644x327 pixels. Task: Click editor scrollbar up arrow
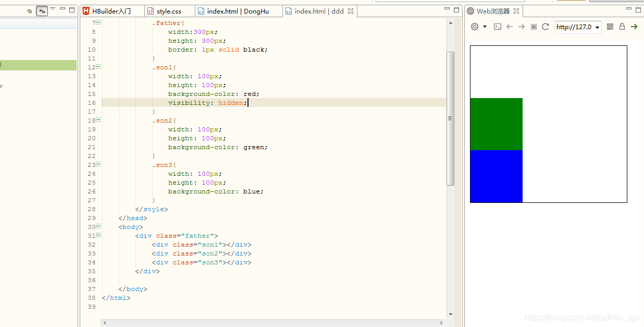[x=451, y=23]
